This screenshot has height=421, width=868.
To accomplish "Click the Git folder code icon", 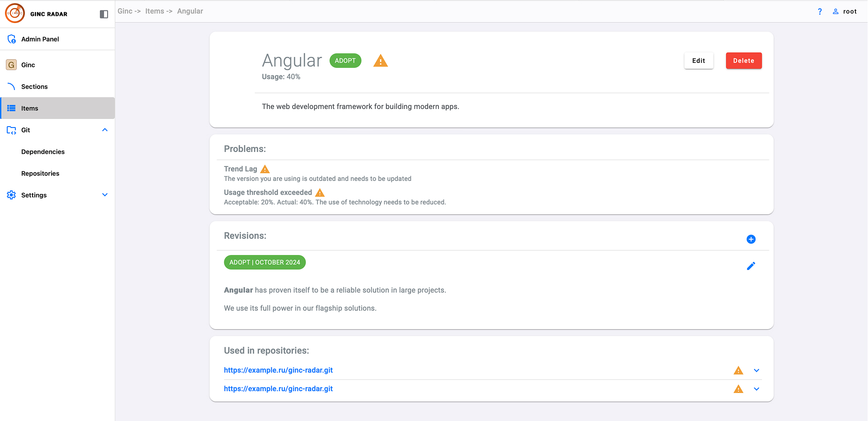I will [12, 130].
